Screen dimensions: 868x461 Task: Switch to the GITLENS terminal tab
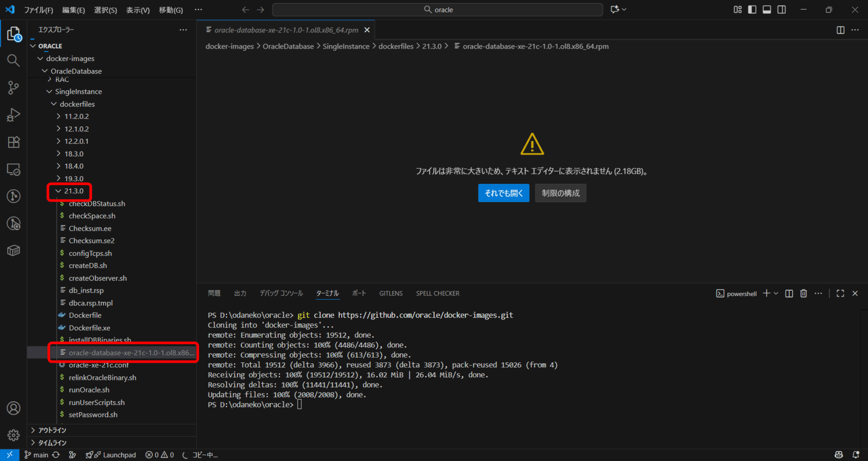click(390, 293)
